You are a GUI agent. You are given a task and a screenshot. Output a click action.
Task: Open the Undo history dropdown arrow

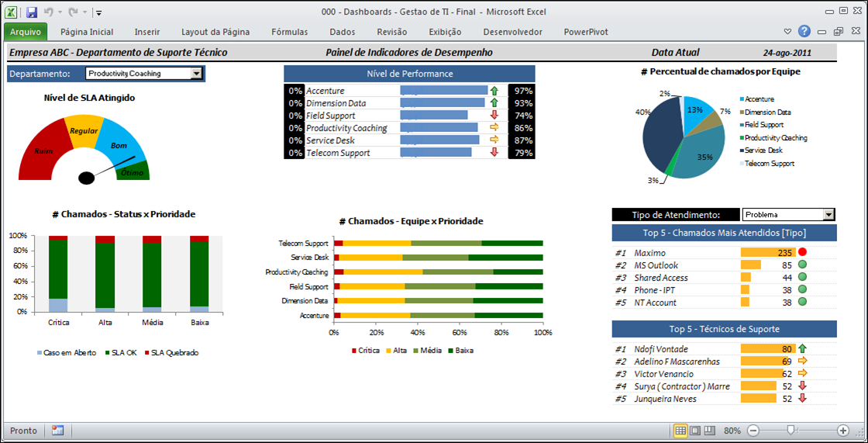pyautogui.click(x=59, y=12)
